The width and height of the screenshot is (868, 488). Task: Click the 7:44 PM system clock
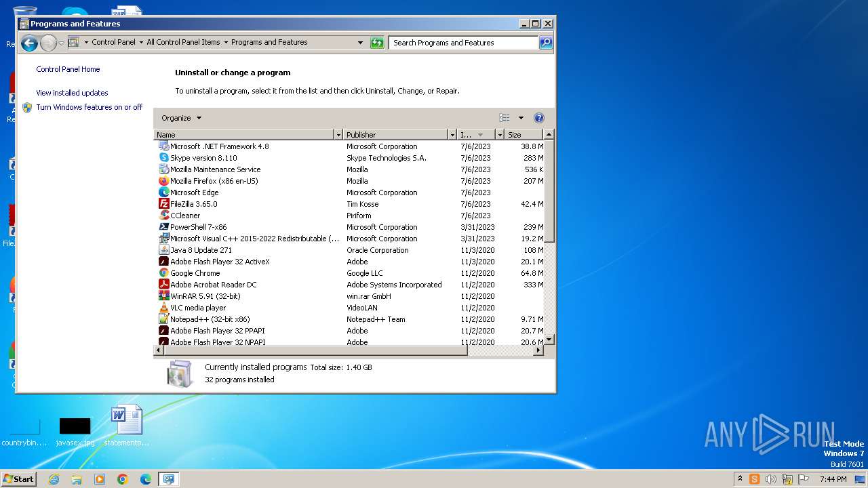833,479
